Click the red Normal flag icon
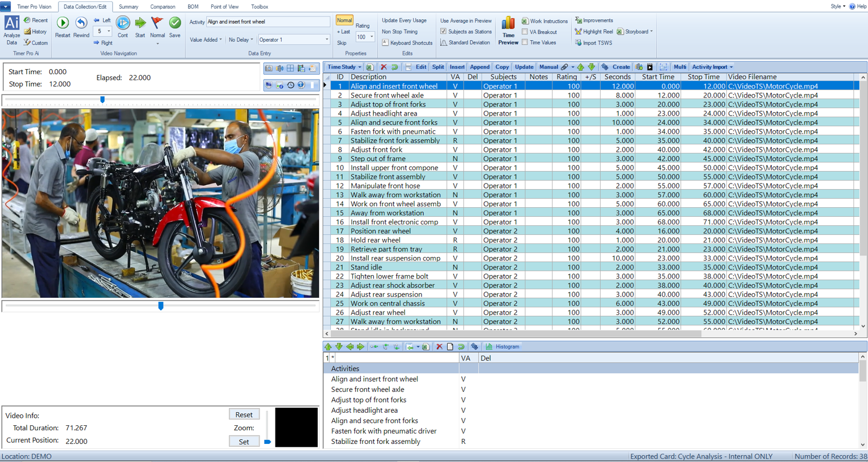The width and height of the screenshot is (868, 462). (x=157, y=23)
